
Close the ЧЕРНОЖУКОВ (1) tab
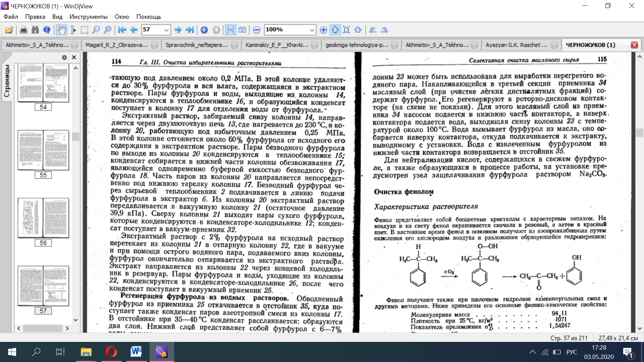click(x=634, y=45)
